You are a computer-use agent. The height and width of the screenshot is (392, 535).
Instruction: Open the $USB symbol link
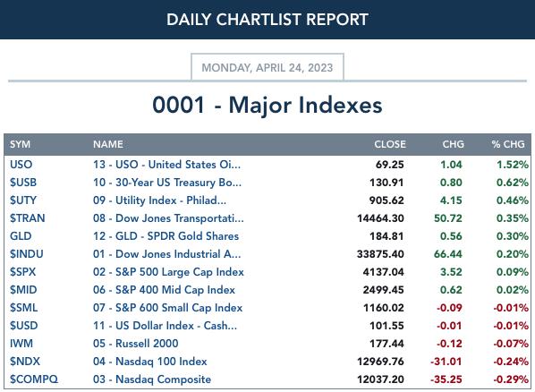pyautogui.click(x=23, y=183)
